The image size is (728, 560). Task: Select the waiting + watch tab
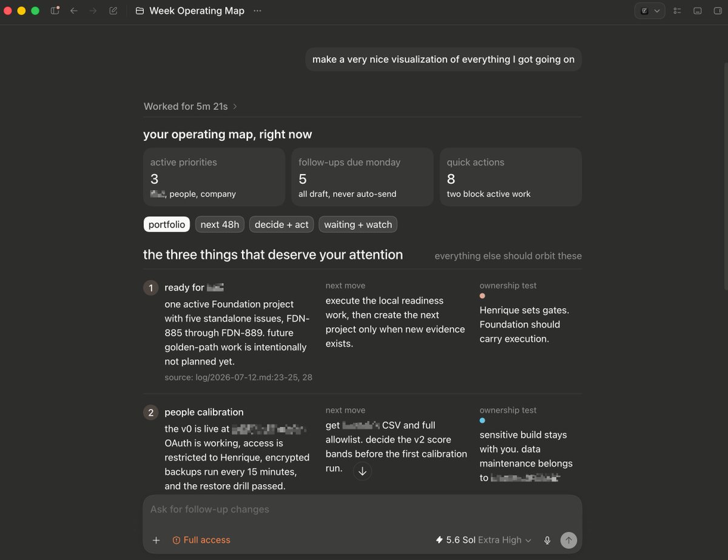(x=358, y=224)
